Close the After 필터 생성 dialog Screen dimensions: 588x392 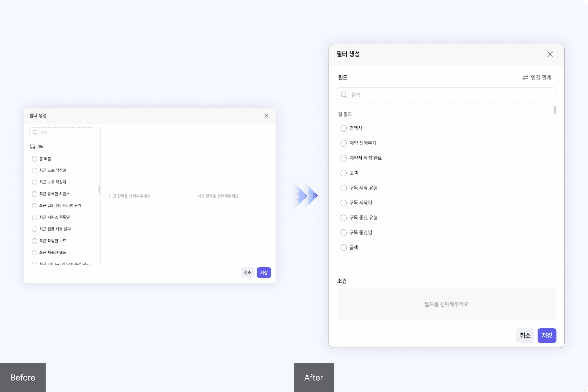[x=550, y=54]
